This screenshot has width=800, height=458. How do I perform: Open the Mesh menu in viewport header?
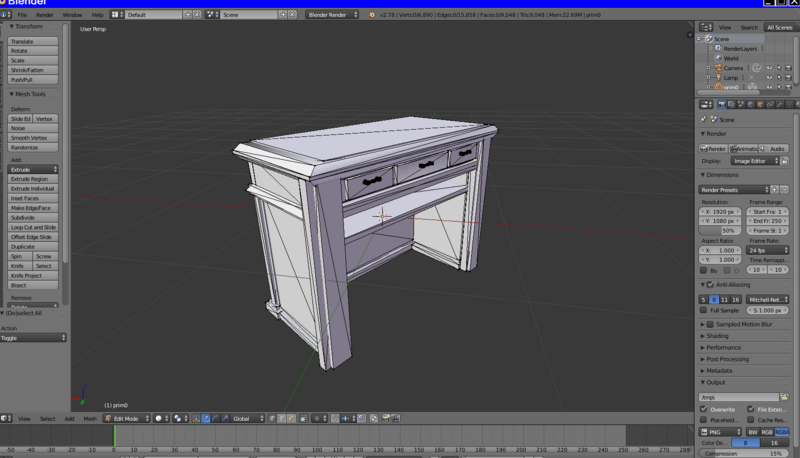[90, 418]
